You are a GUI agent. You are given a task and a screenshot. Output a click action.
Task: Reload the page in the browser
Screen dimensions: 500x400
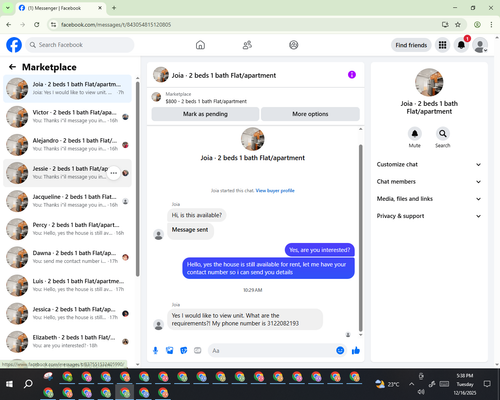[37, 25]
